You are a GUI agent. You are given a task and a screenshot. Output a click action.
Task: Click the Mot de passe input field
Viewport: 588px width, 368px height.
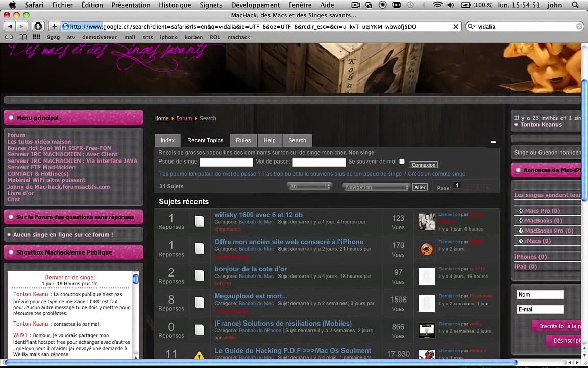(318, 162)
